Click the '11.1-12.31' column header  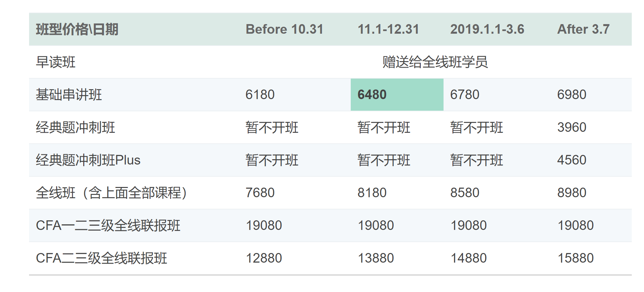click(388, 29)
